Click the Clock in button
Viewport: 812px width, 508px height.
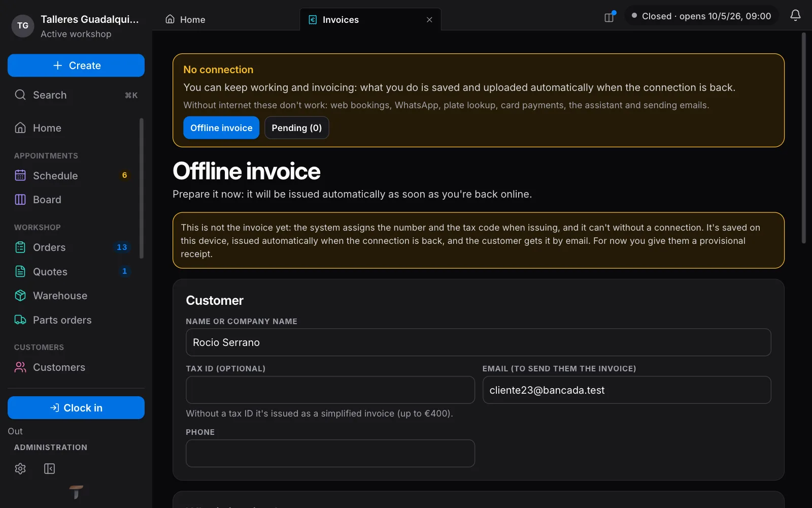(76, 408)
